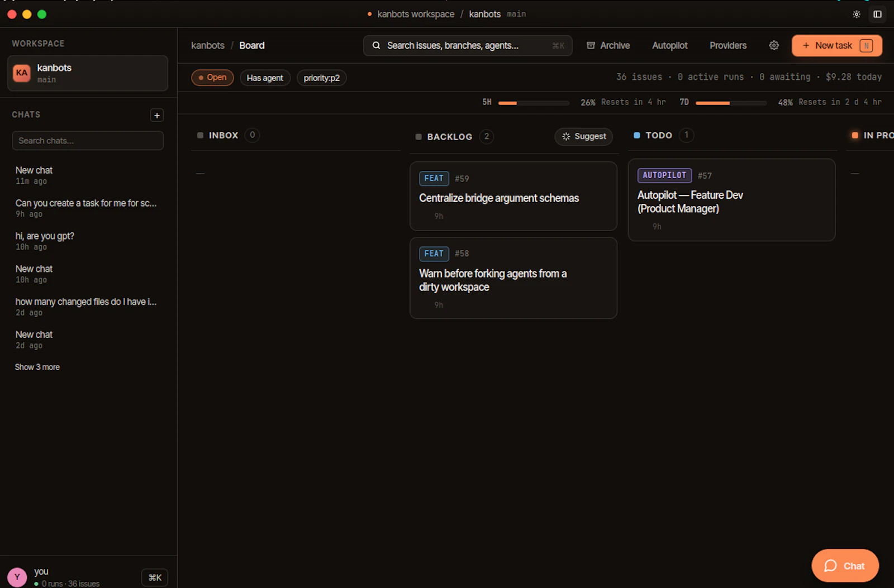Open the New chat from 11m ago

tap(88, 175)
